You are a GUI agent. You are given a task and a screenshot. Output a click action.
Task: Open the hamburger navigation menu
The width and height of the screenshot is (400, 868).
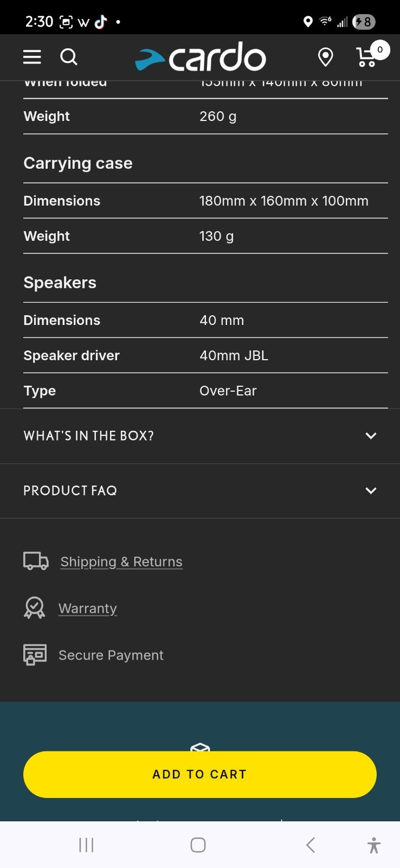click(x=32, y=57)
